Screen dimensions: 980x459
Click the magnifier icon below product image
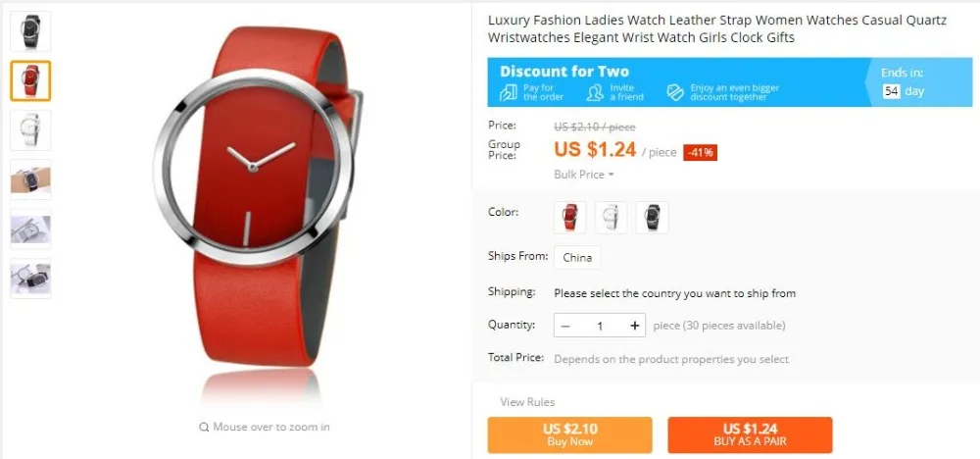(x=204, y=427)
